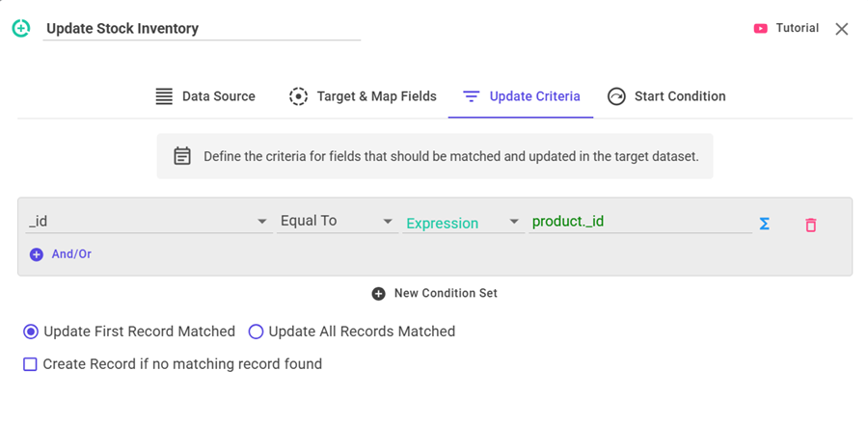Add a New Condition Set
Image resolution: width=868 pixels, height=424 pixels.
tap(445, 293)
